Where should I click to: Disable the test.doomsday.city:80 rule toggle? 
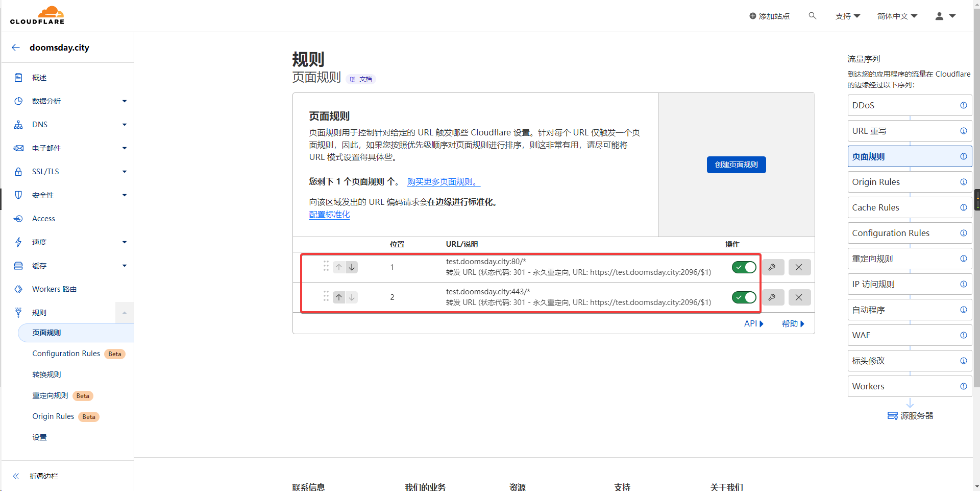pos(744,267)
